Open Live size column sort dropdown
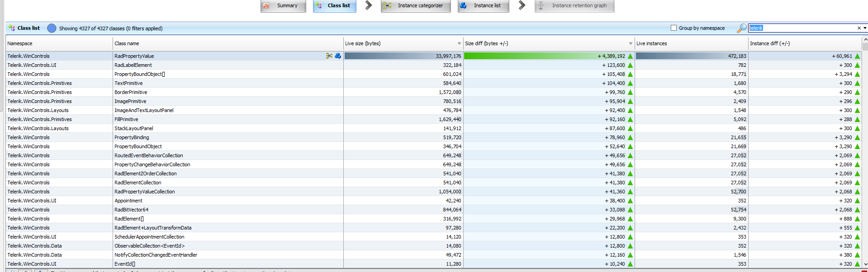The width and height of the screenshot is (868, 272). 459,44
